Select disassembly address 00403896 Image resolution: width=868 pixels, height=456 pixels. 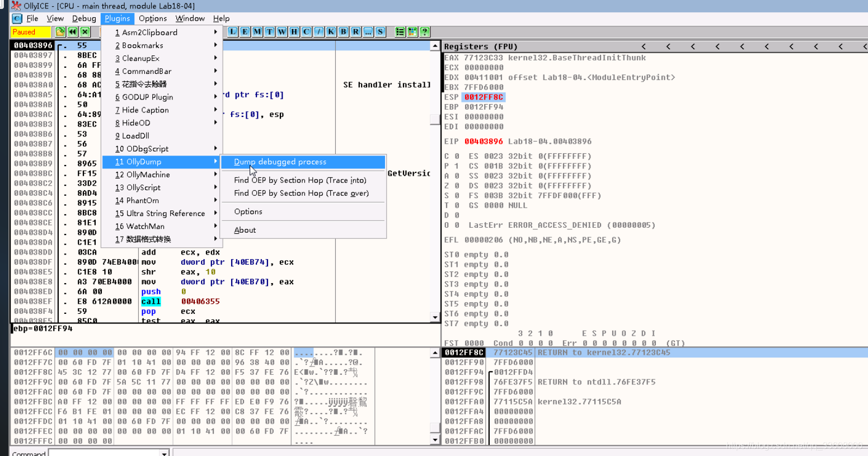pos(33,45)
